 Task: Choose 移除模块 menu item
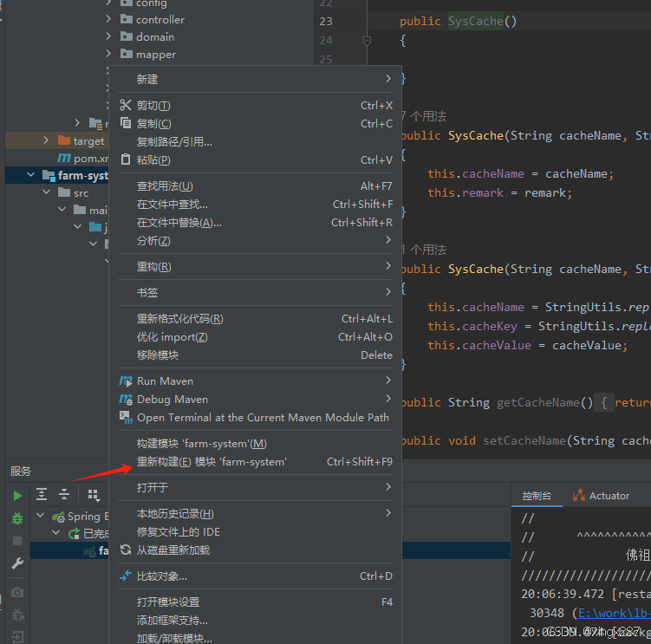coord(256,355)
